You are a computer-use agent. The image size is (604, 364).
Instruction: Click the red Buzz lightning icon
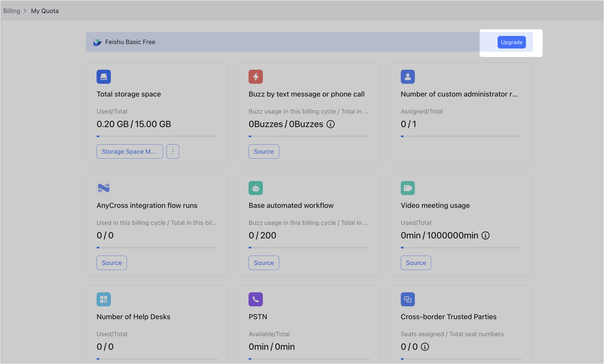tap(255, 77)
